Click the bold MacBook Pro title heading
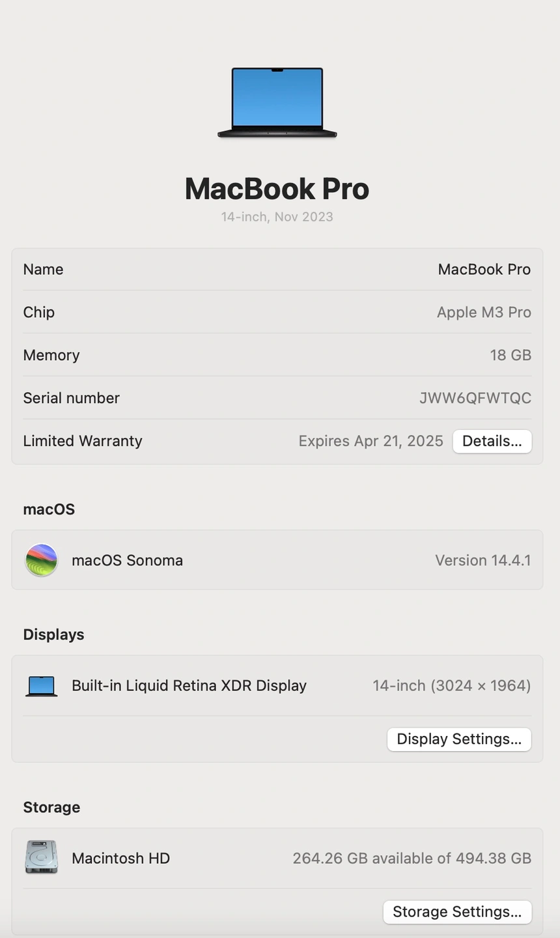This screenshot has width=560, height=938. click(277, 189)
